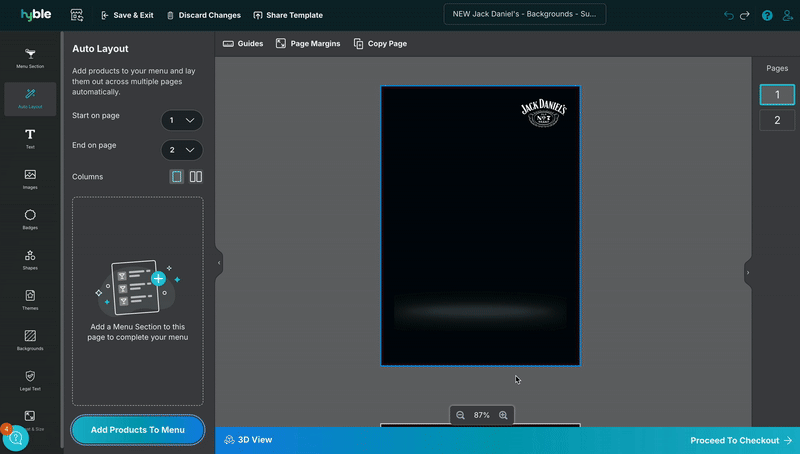Click the Columns label

87,177
